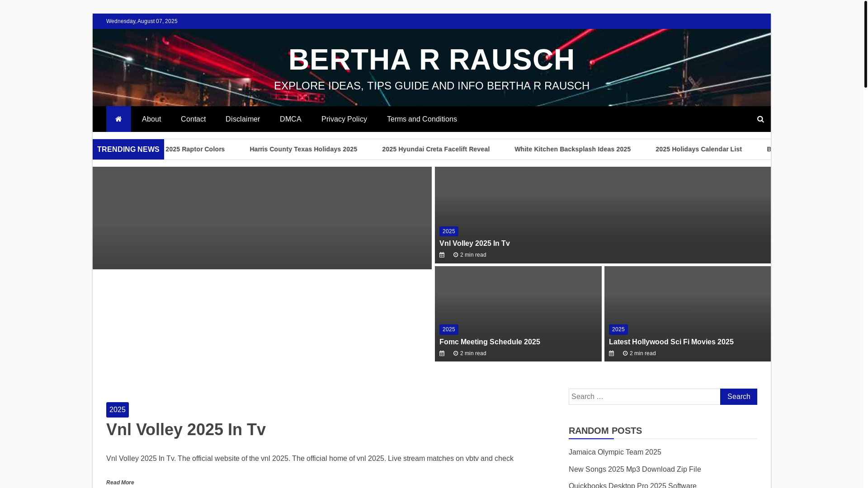Screen dimensions: 868x488
Task: Click clock icon under Fomc Meeting card
Action: click(456, 353)
